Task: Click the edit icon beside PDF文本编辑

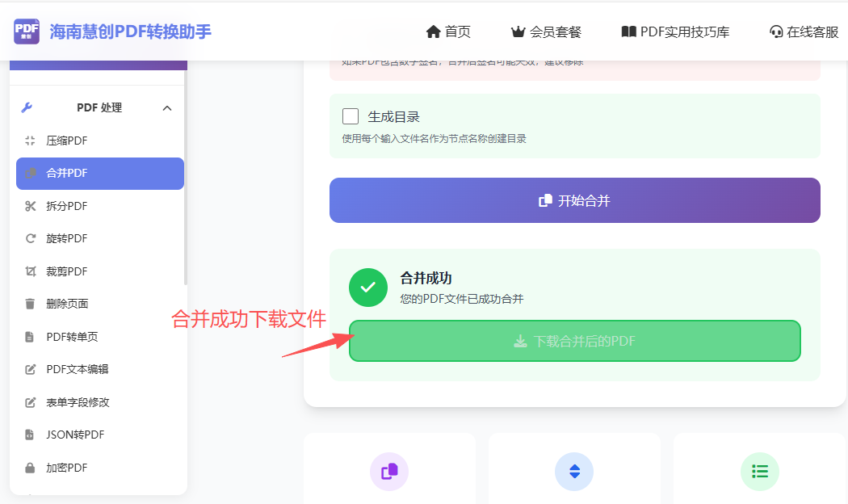Action: 31,369
